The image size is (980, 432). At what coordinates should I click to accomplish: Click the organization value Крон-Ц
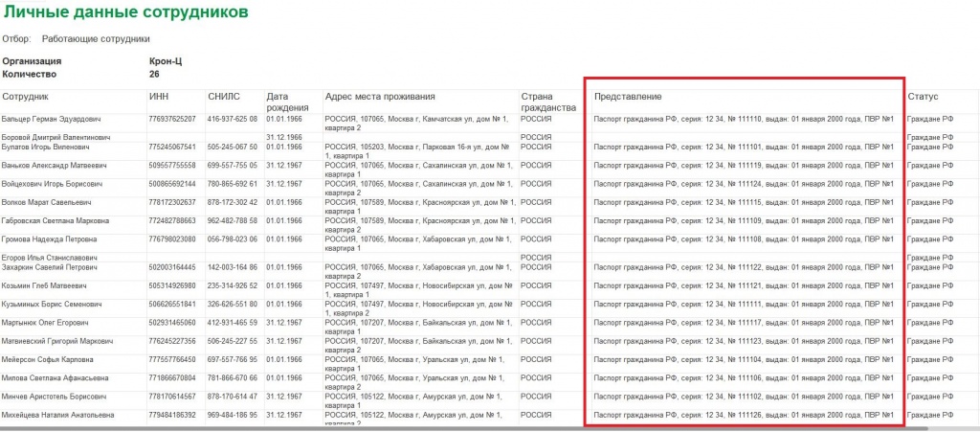(x=166, y=61)
